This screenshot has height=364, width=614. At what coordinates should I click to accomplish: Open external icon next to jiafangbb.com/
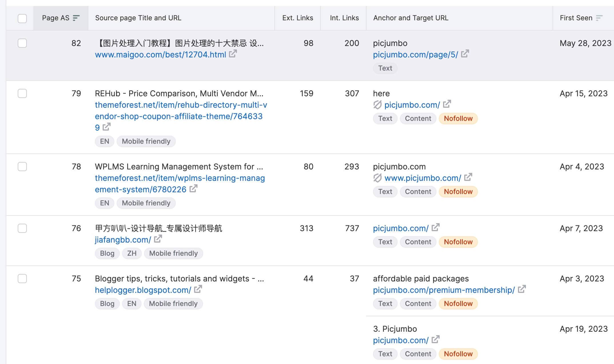coord(158,239)
